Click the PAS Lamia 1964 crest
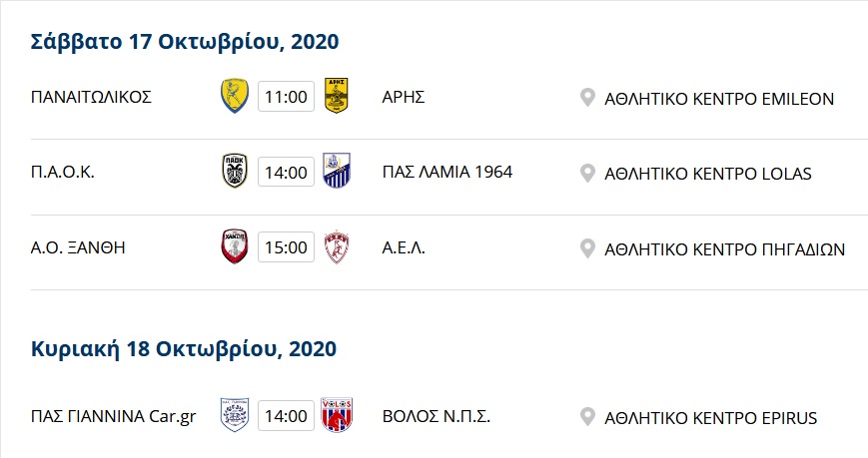Screen dimensions: 868x458 click(x=337, y=171)
